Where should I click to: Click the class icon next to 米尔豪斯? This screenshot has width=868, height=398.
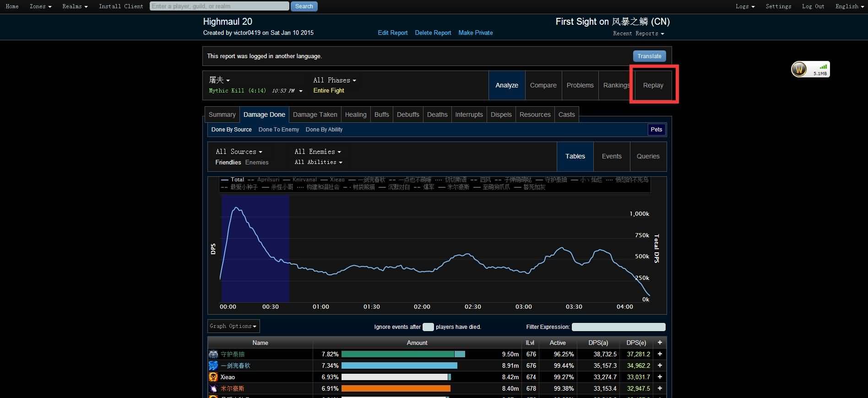click(x=213, y=388)
